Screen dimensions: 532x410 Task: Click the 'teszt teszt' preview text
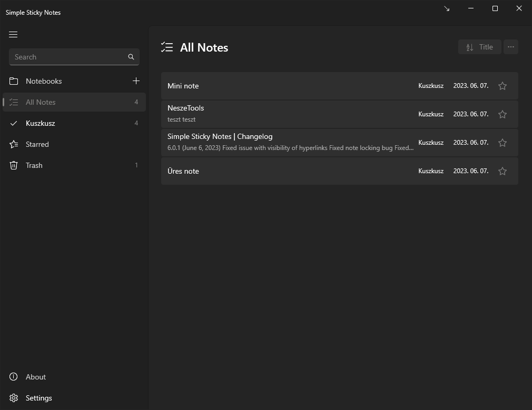182,119
